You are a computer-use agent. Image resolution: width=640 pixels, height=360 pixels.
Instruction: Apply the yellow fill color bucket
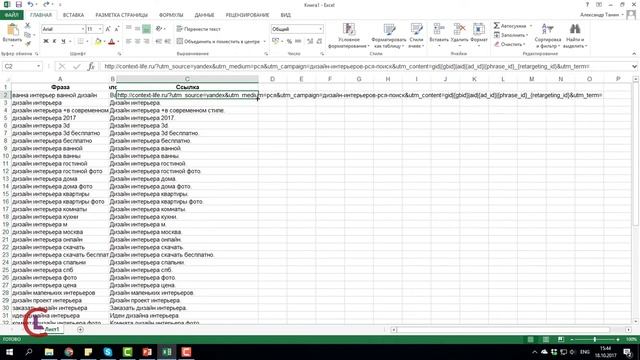[x=98, y=41]
